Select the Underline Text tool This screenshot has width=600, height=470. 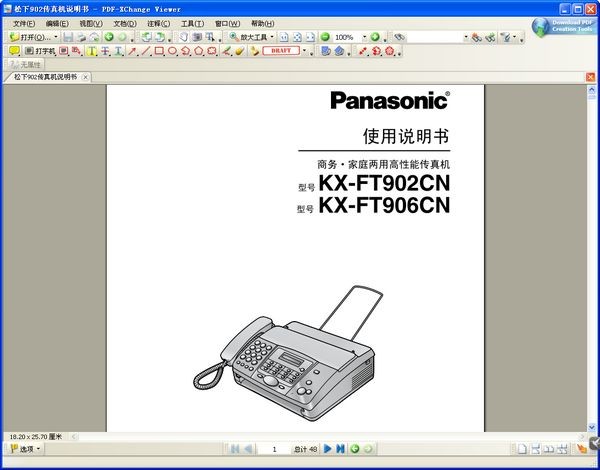(118, 51)
